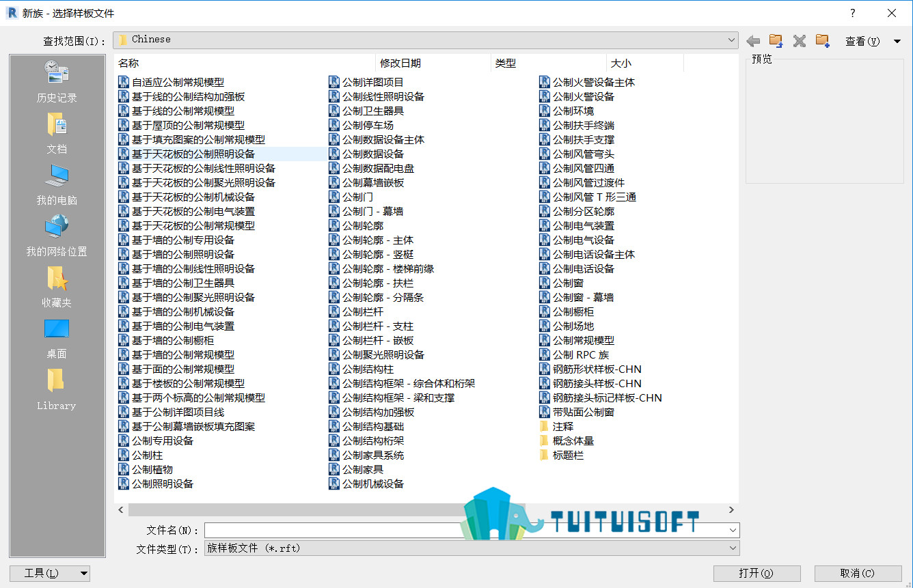The image size is (913, 588).
Task: Select 公制常规模型 file
Action: coord(577,340)
